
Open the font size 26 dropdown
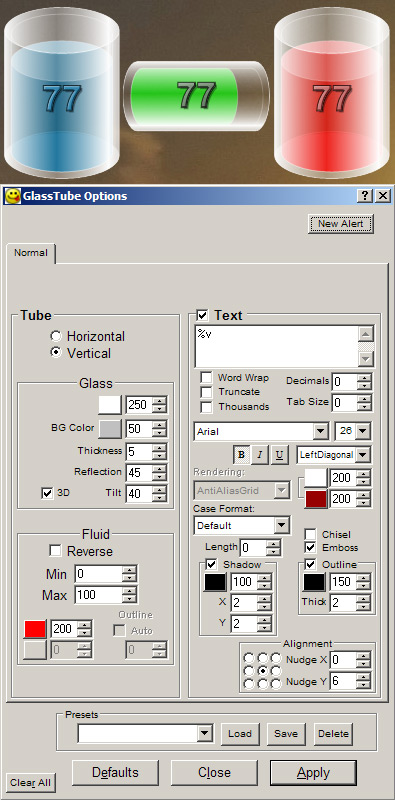click(363, 432)
